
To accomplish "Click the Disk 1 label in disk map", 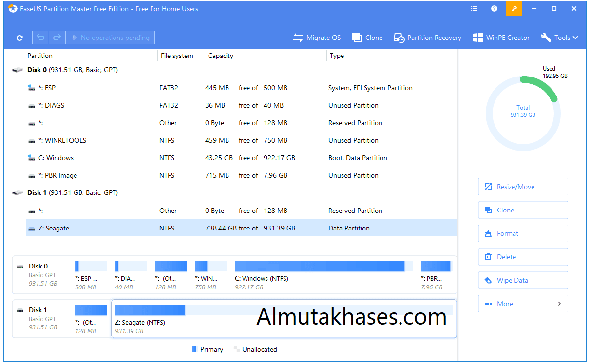I will (x=38, y=310).
